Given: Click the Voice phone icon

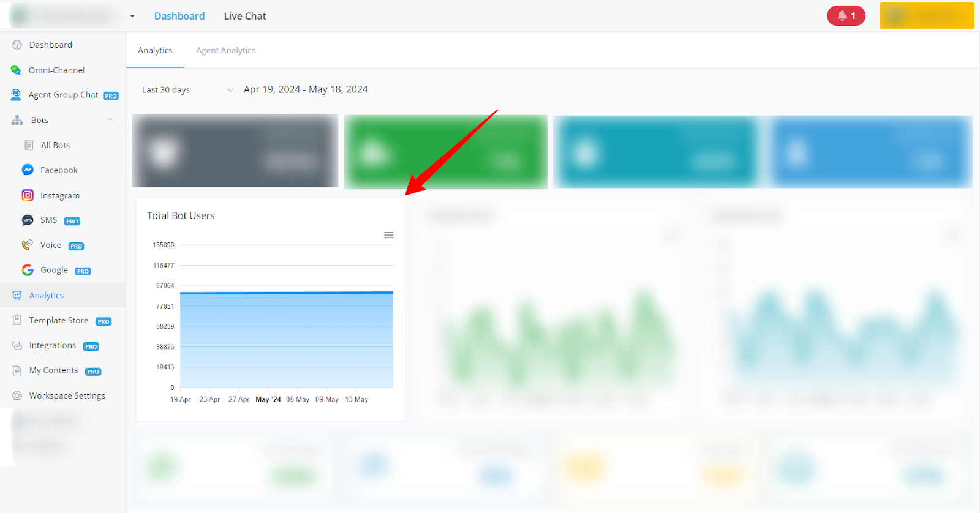Looking at the screenshot, I should (x=28, y=245).
